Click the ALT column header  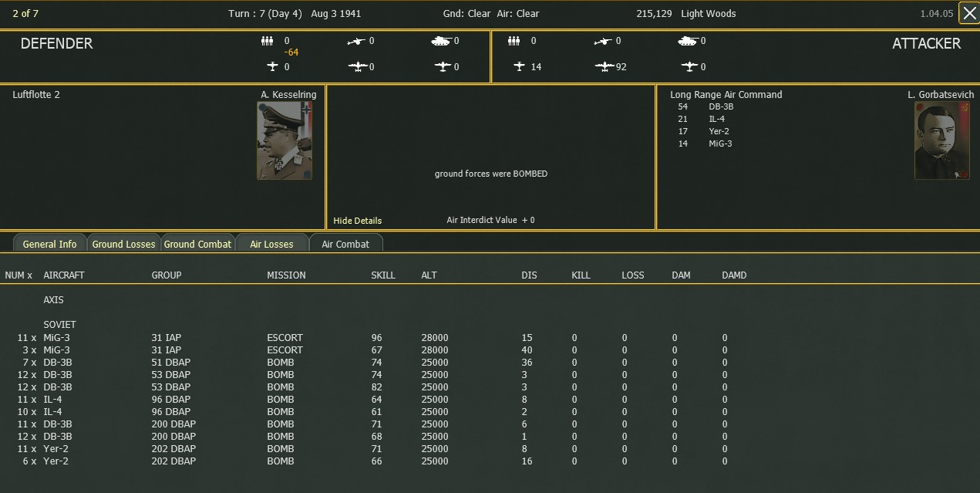pyautogui.click(x=429, y=275)
